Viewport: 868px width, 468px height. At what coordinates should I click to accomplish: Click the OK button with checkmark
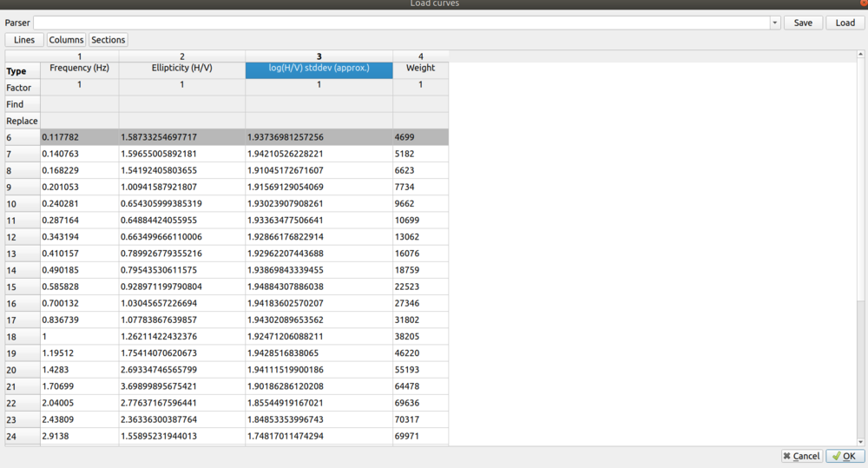[845, 456]
